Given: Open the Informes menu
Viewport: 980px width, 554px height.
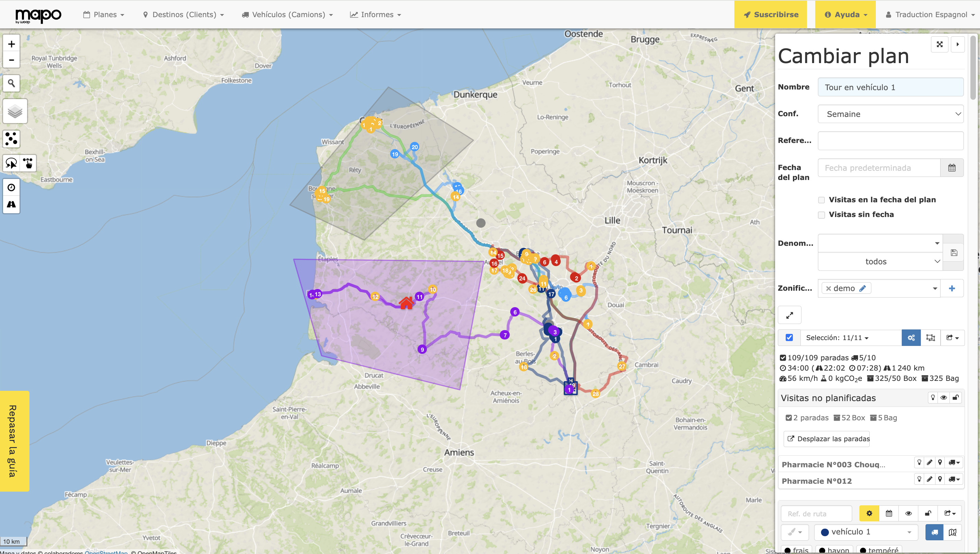Looking at the screenshot, I should click(x=376, y=14).
